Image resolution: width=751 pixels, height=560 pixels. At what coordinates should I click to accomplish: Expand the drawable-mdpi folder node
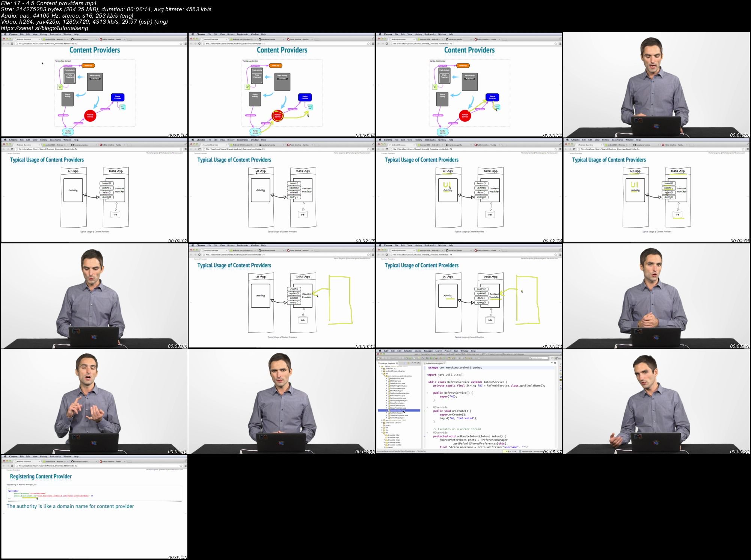[x=384, y=440]
